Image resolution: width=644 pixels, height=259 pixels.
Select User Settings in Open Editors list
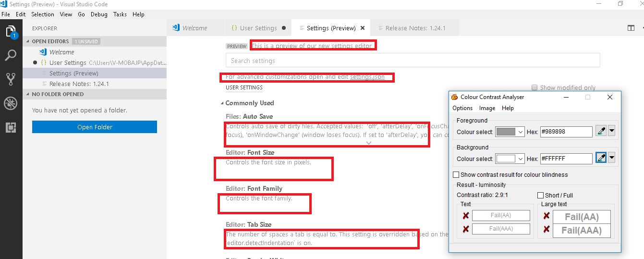tap(95, 62)
